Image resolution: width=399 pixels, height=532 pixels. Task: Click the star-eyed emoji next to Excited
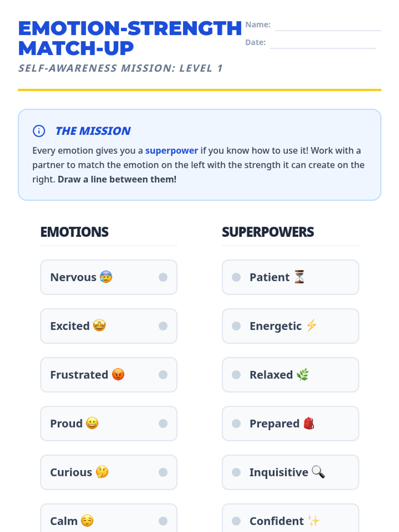99,326
